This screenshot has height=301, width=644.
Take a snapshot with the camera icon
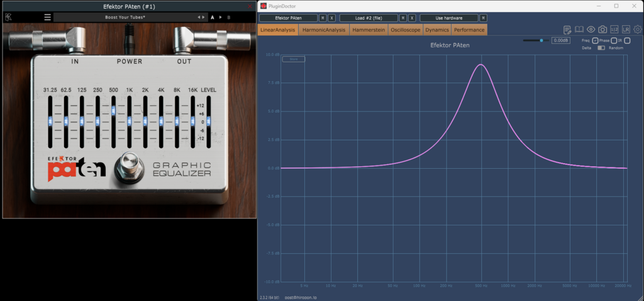(602, 29)
